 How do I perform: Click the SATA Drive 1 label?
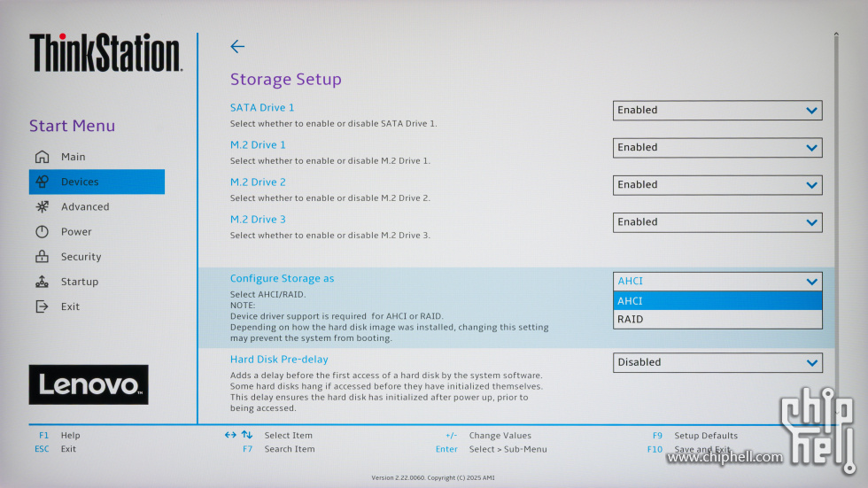click(262, 107)
